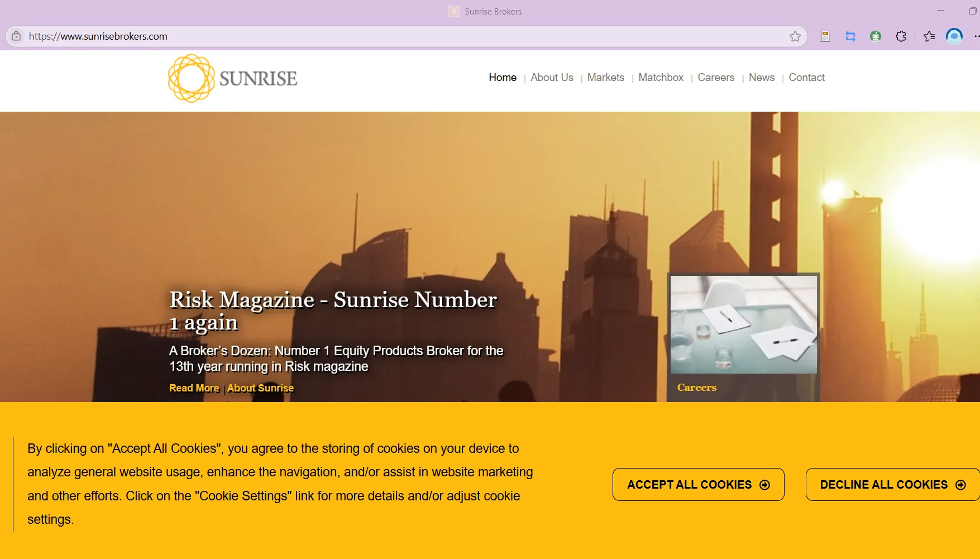Minimize the browser window
The image size is (980, 559).
940,11
